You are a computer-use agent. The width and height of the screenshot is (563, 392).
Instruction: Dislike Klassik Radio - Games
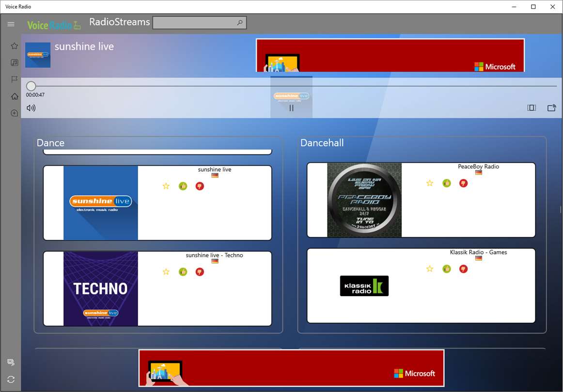(x=464, y=269)
